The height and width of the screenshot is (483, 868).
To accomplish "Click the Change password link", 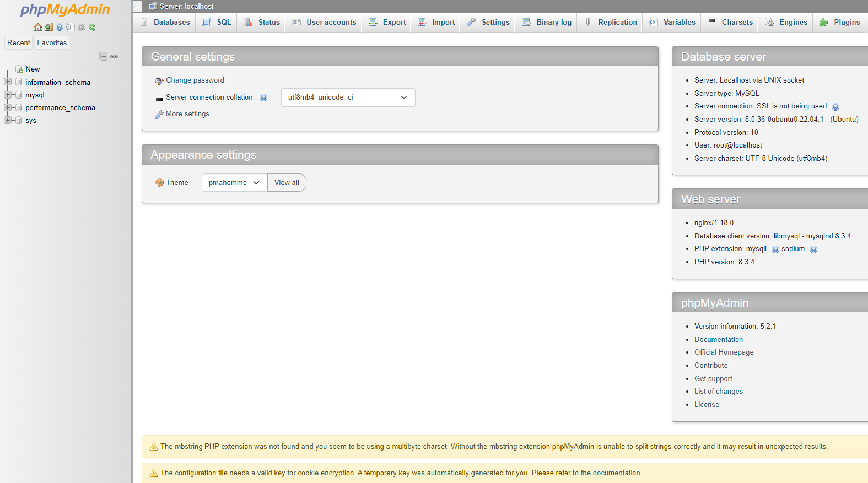I will point(195,80).
